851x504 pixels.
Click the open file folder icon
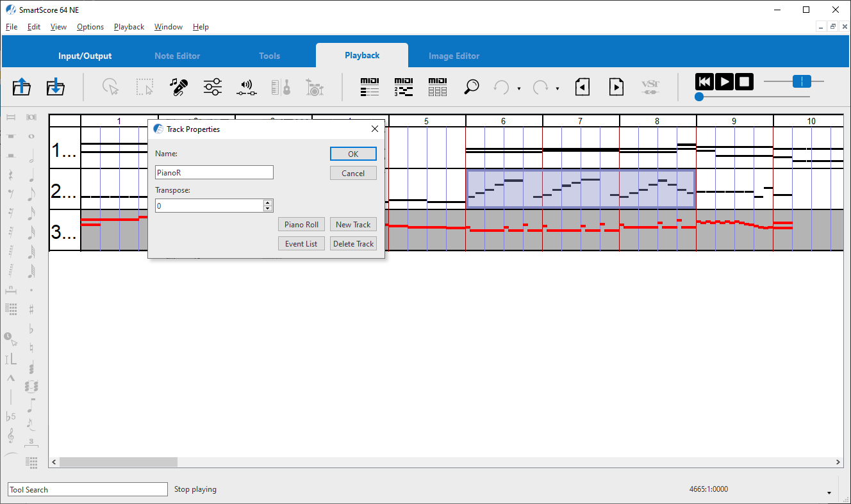(22, 86)
